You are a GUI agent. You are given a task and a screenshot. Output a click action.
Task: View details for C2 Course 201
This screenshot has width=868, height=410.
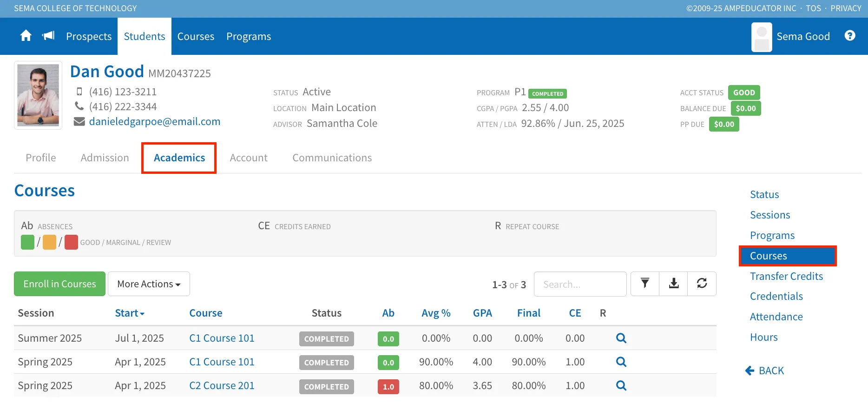(621, 386)
